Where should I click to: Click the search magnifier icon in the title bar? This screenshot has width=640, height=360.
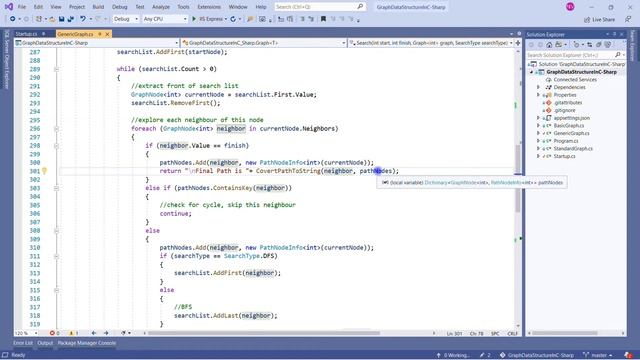[360, 7]
